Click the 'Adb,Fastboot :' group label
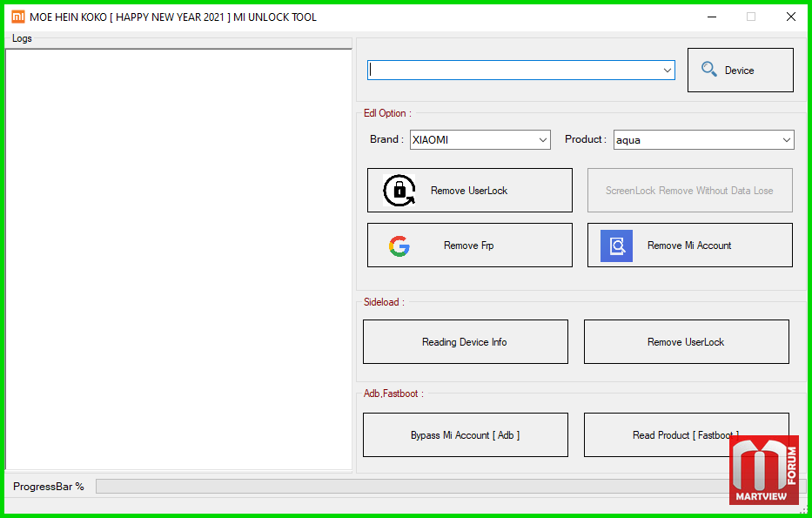Image resolution: width=812 pixels, height=518 pixels. [393, 394]
